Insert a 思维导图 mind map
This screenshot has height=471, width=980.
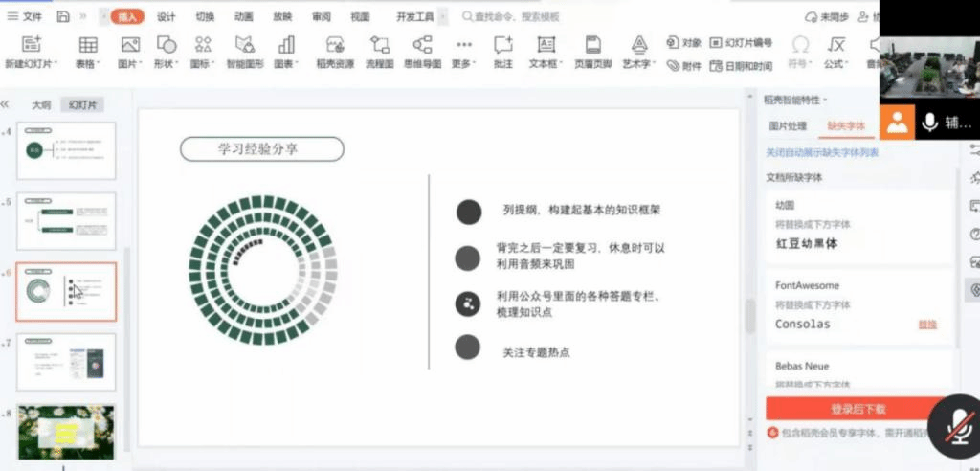[422, 45]
